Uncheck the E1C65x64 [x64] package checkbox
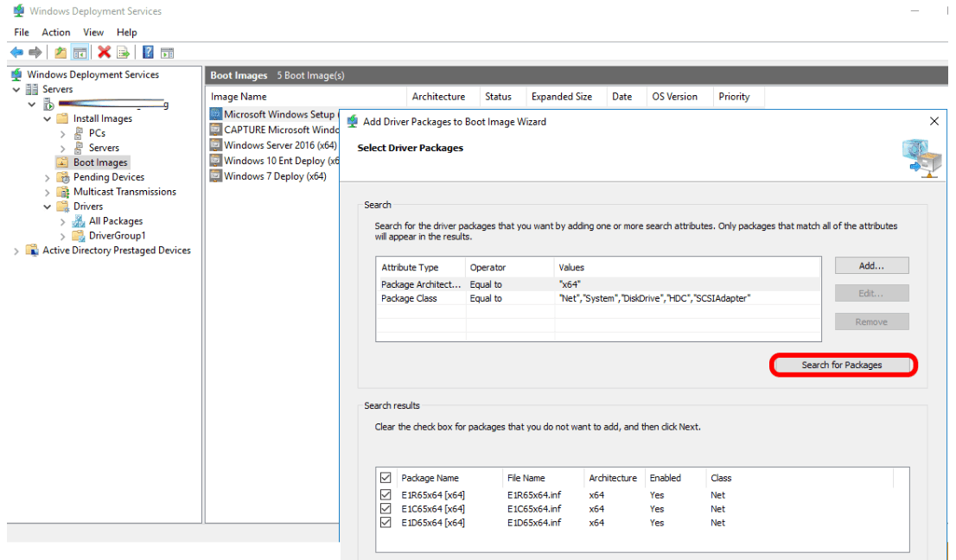956x560 pixels. [386, 508]
